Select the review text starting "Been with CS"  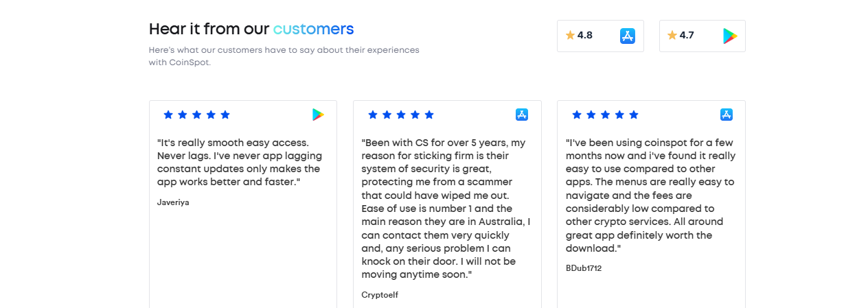(446, 209)
